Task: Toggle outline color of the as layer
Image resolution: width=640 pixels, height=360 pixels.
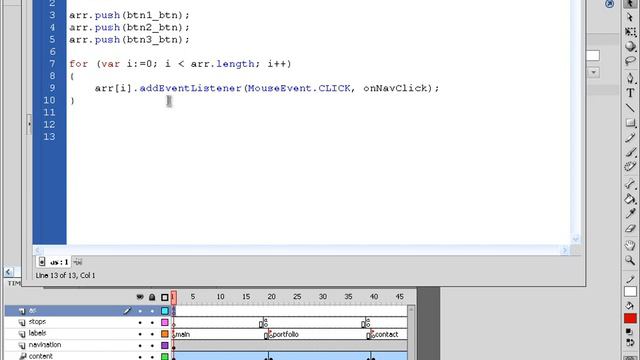Action: coord(165,311)
